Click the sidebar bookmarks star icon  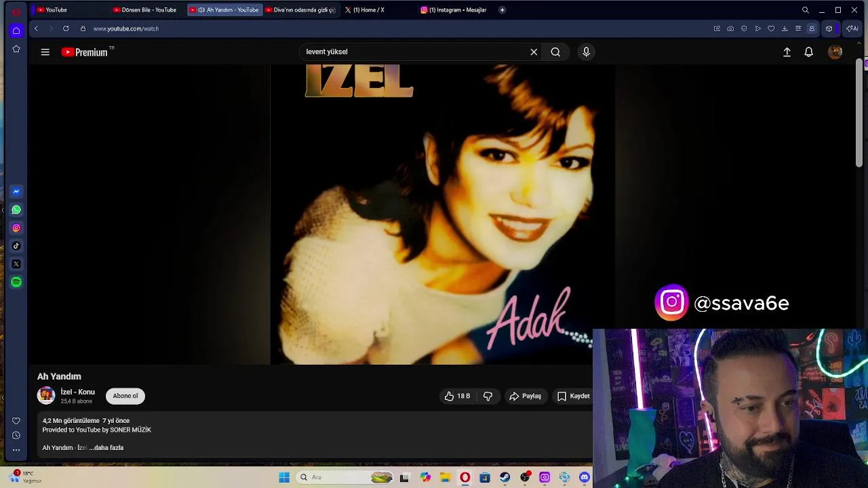coord(16,49)
